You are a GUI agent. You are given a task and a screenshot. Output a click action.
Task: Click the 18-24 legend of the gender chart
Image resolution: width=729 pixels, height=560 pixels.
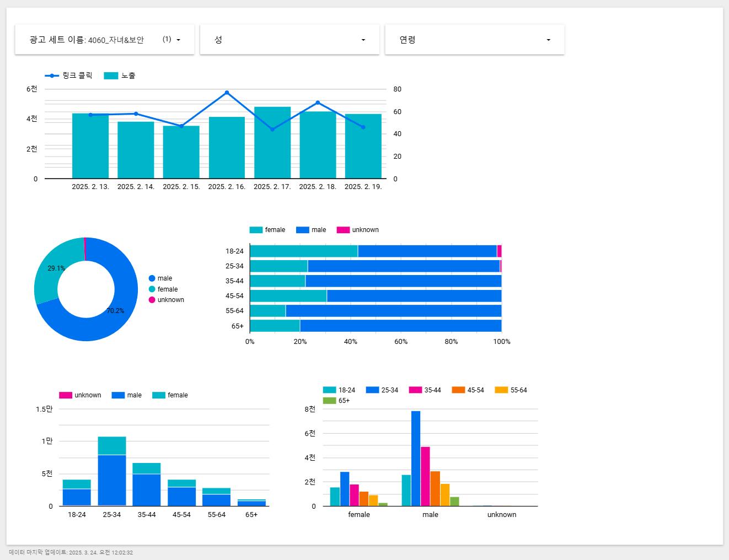click(x=339, y=390)
